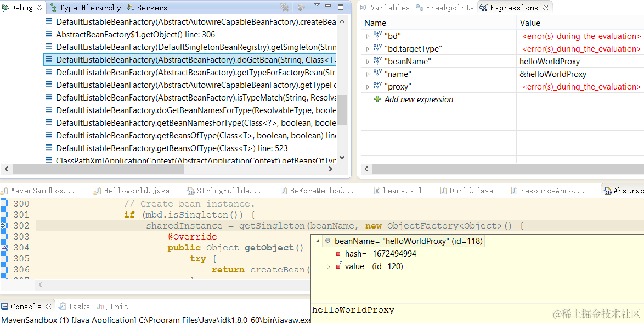This screenshot has height=323, width=644.
Task: Expand the value= (id=120) node
Action: coord(328,266)
